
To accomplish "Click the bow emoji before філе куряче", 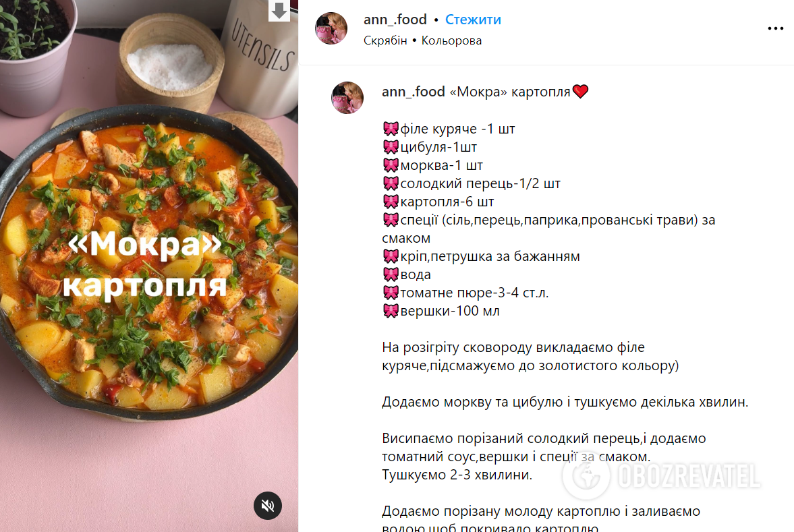I will [391, 129].
